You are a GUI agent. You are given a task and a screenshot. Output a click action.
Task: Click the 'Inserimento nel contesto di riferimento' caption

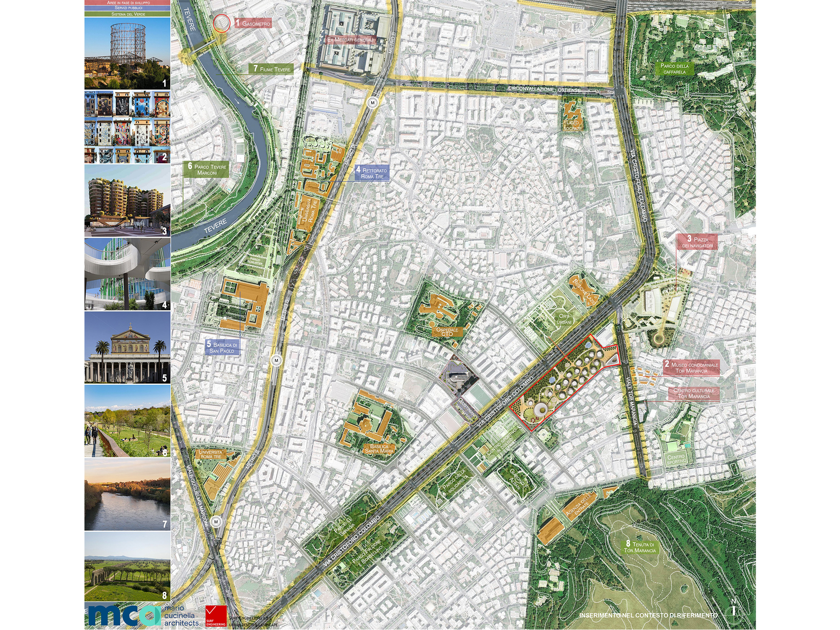[648, 615]
